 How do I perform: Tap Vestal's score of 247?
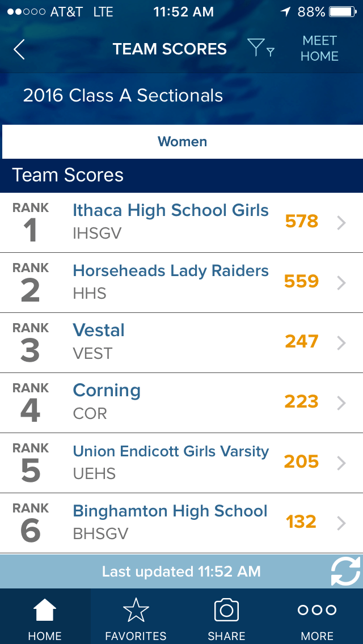point(301,342)
